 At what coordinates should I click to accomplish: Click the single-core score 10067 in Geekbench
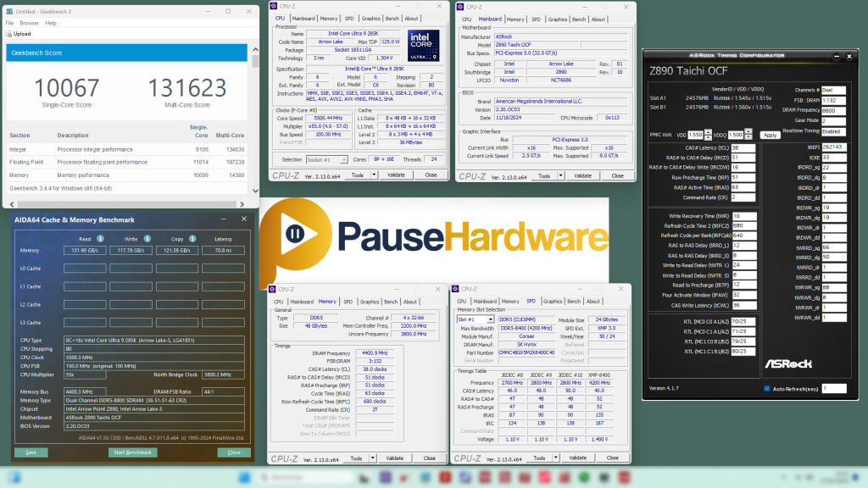(67, 88)
